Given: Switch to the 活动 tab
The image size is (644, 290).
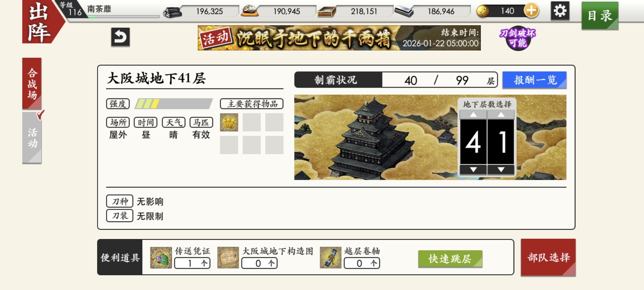Looking at the screenshot, I should (32, 138).
